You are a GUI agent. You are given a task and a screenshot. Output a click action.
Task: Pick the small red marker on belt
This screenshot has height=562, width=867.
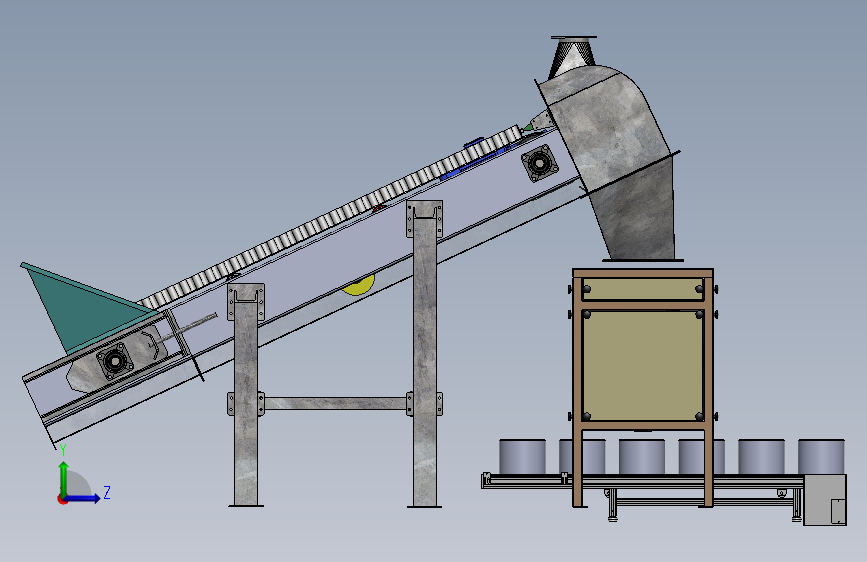point(378,209)
